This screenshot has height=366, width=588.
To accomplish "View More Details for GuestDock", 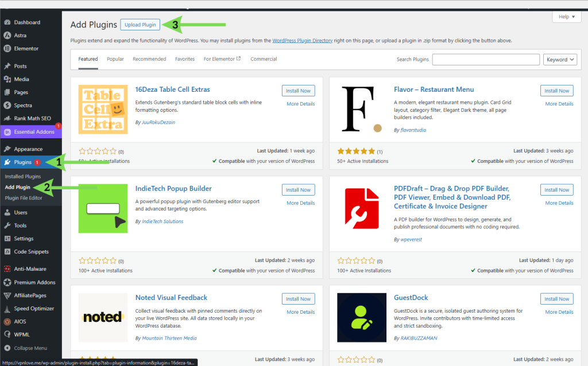I will point(559,312).
